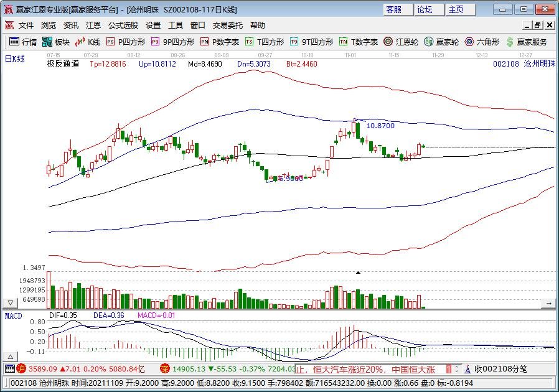
Task: Expand the MACD panel with the up triangle
Action: (x=11, y=357)
